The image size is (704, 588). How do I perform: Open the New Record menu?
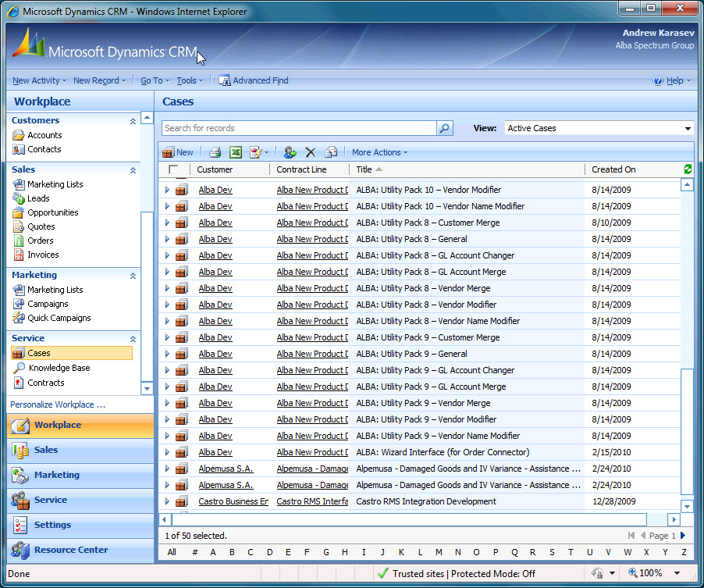coord(100,80)
